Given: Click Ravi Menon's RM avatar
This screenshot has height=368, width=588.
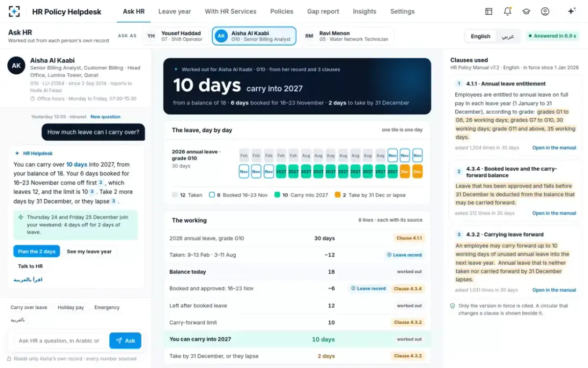Looking at the screenshot, I should (309, 36).
